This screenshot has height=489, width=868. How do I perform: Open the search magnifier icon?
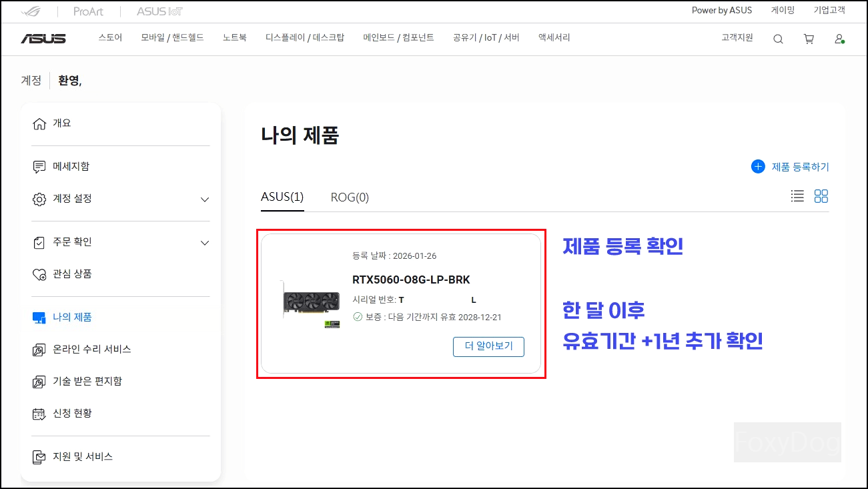tap(778, 39)
